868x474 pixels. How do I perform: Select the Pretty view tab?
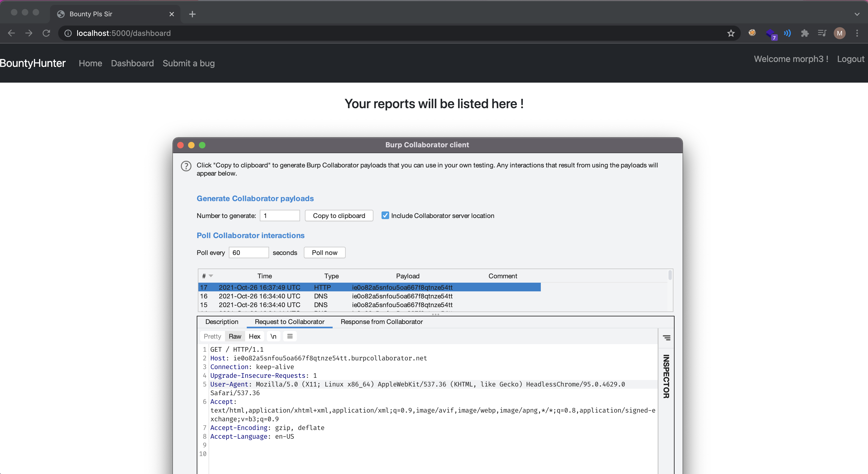point(212,336)
